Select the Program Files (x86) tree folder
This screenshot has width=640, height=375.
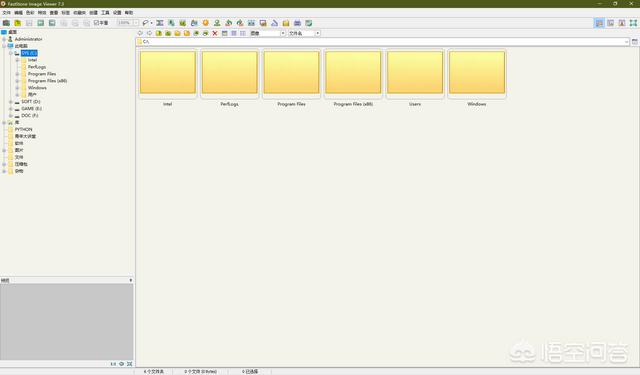tap(47, 81)
